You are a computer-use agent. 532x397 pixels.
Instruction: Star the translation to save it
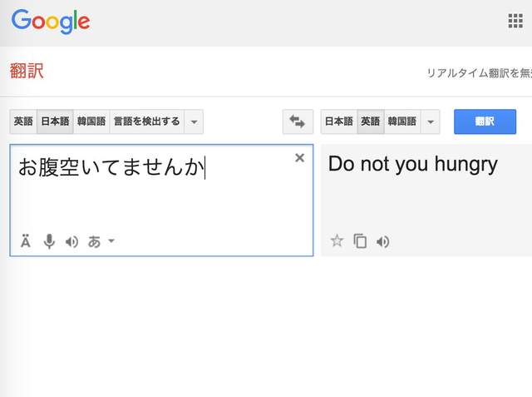[337, 241]
